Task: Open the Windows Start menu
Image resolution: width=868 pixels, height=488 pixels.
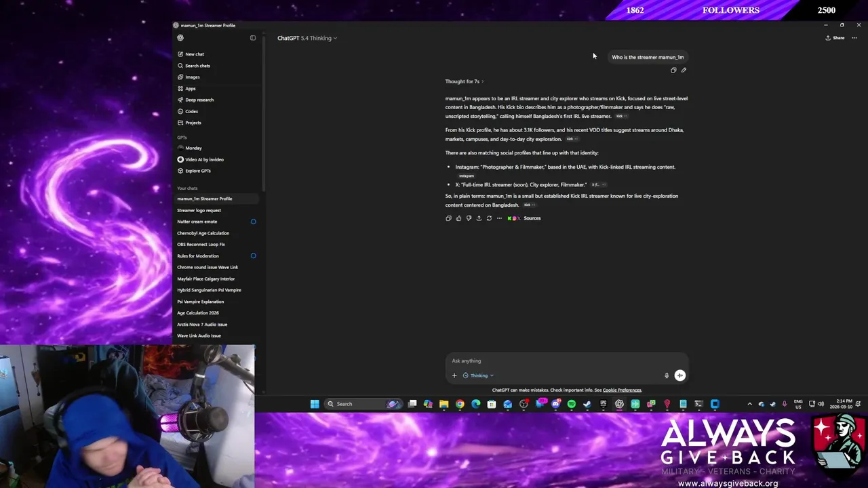Action: point(315,404)
